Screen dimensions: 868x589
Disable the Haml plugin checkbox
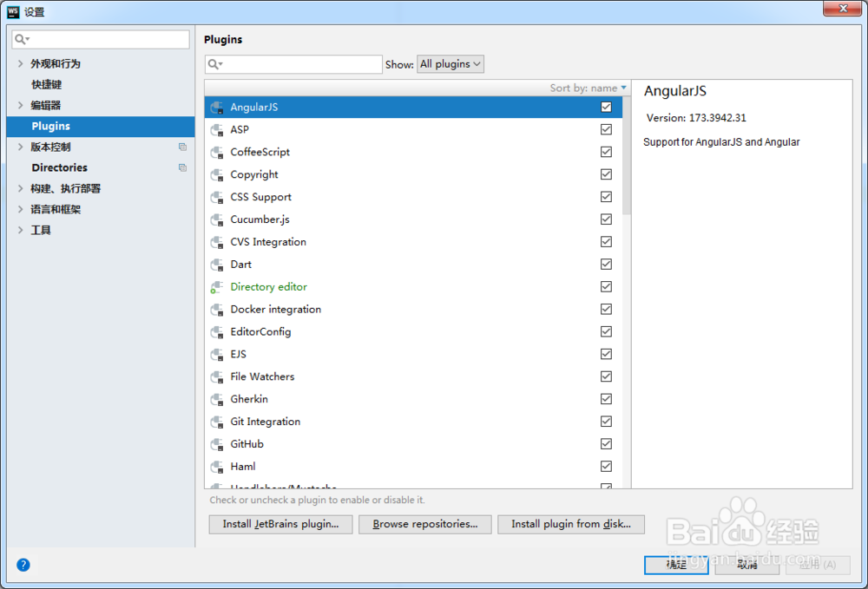point(606,466)
